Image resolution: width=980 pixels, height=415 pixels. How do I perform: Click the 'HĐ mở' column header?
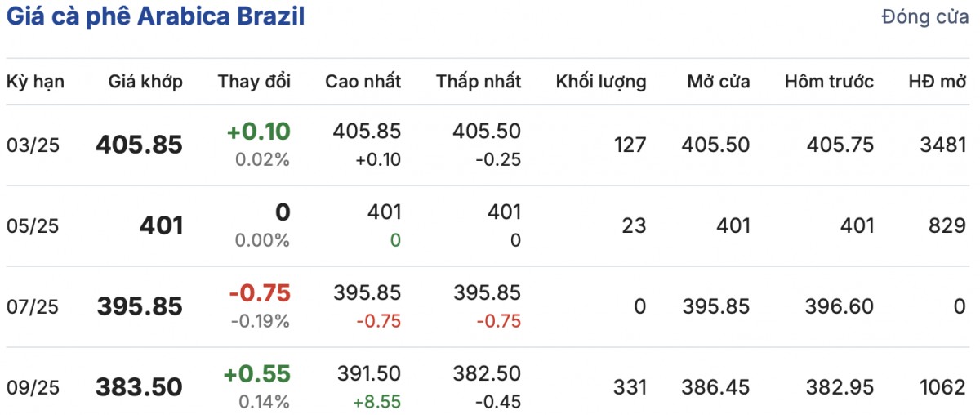pos(938,82)
